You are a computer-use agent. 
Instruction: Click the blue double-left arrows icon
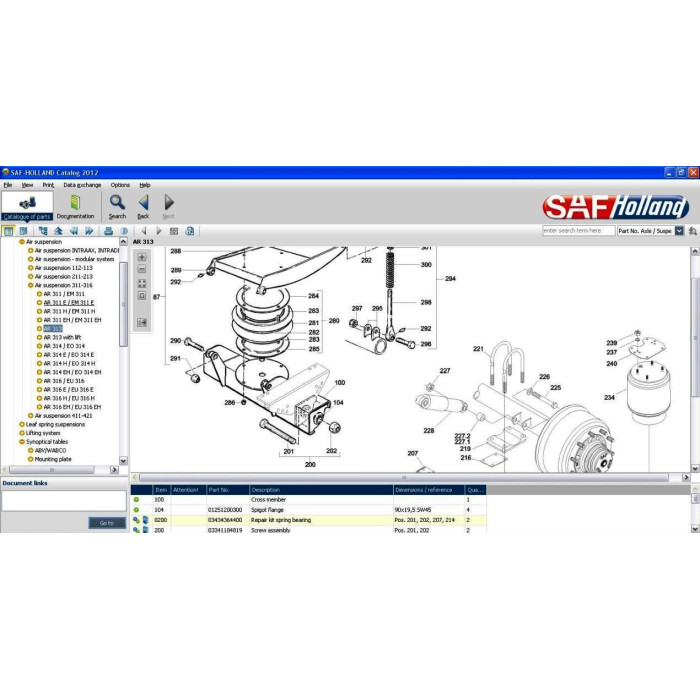74,231
